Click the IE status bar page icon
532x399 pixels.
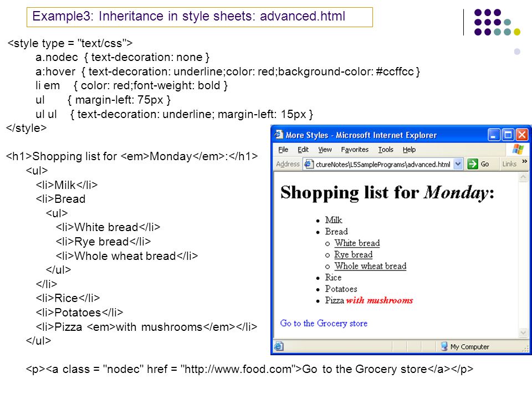[x=279, y=346]
